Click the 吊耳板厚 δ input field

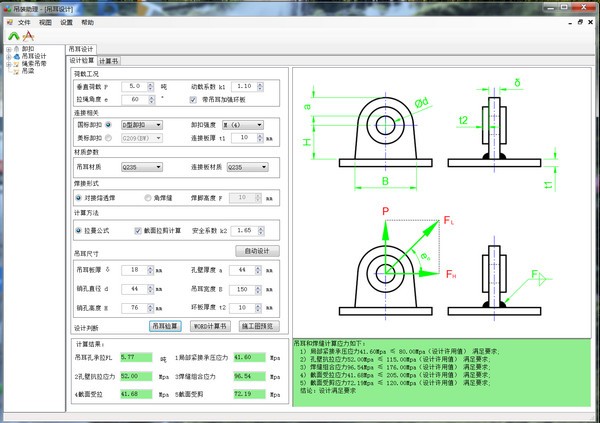point(133,270)
